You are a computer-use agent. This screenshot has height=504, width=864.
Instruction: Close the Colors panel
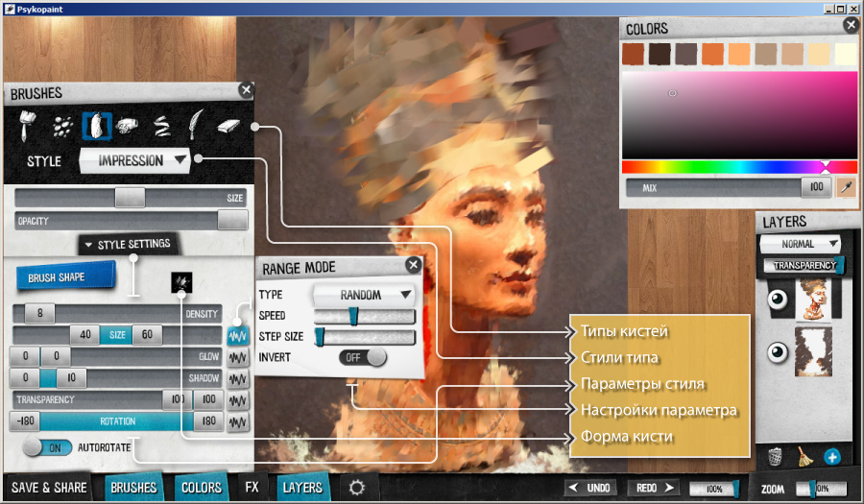tap(851, 25)
